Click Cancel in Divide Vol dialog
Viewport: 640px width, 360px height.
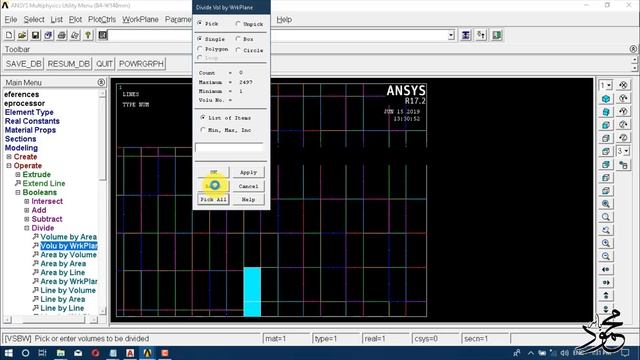click(x=248, y=186)
